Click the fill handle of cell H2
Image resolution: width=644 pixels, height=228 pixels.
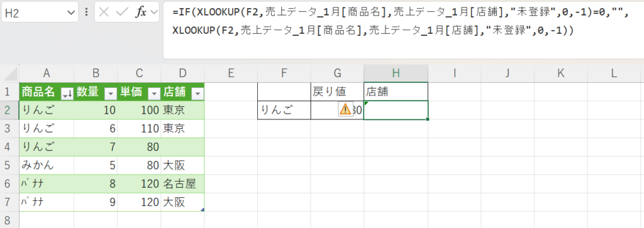tap(428, 119)
